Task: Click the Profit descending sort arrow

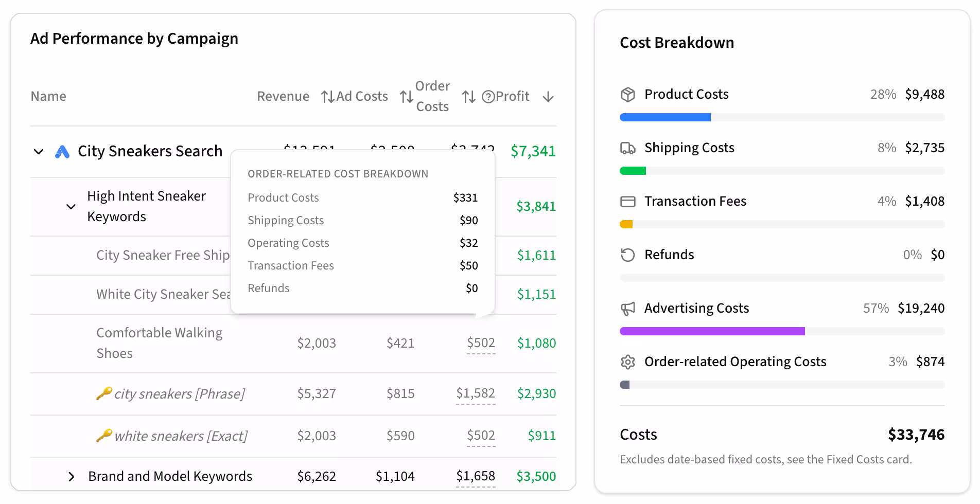Action: click(548, 97)
